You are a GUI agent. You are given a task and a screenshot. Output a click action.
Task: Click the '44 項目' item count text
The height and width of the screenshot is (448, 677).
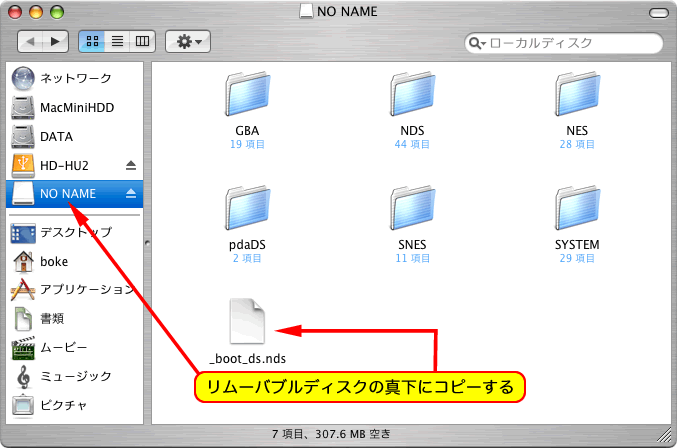click(x=412, y=144)
